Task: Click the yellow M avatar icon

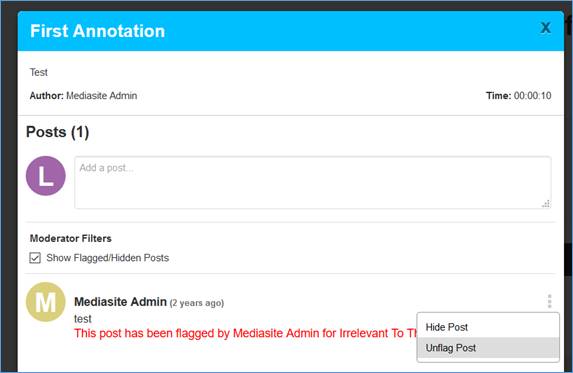Action: click(x=46, y=302)
